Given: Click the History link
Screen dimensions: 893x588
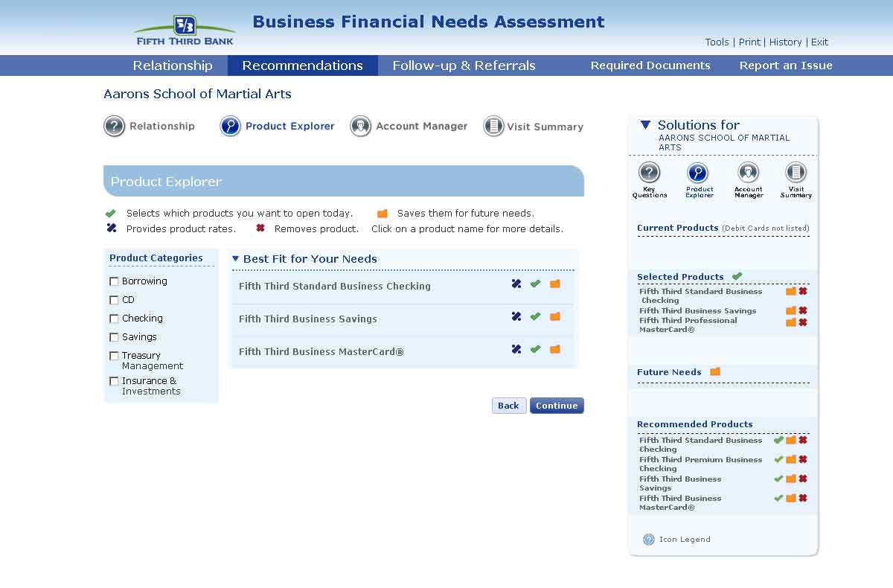Looking at the screenshot, I should click(x=786, y=42).
